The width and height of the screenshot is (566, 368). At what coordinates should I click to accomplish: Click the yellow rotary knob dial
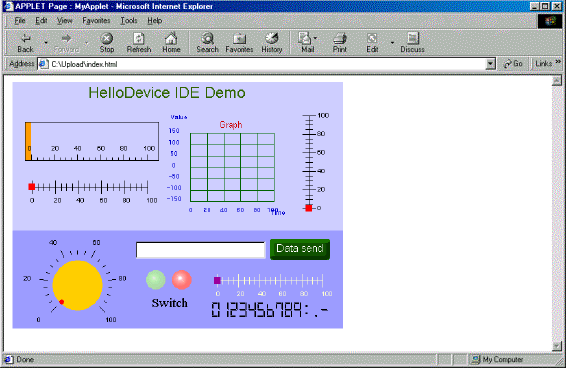point(78,285)
